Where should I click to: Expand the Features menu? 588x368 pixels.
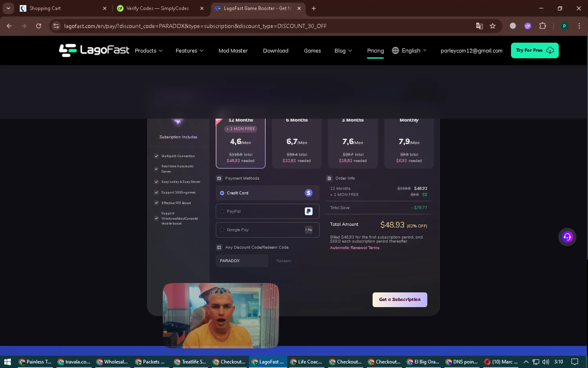tap(189, 51)
